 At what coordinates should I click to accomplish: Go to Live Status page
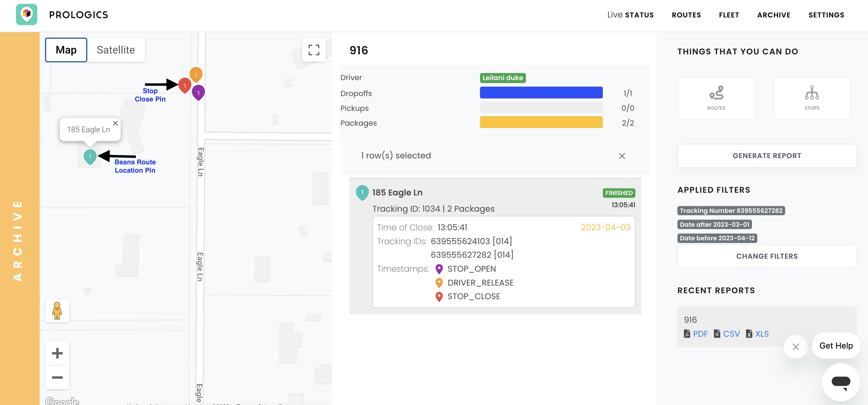[x=630, y=15]
